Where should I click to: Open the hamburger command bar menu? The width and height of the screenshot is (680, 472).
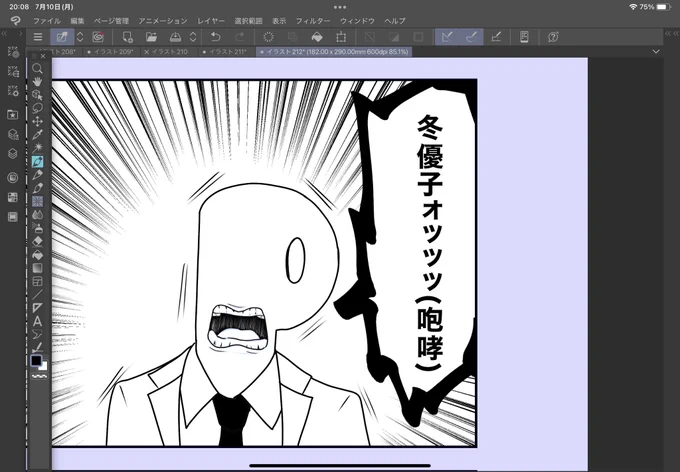tap(38, 37)
